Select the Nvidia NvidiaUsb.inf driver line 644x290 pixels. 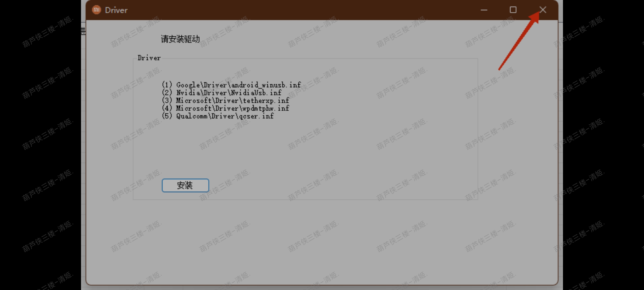click(x=222, y=93)
